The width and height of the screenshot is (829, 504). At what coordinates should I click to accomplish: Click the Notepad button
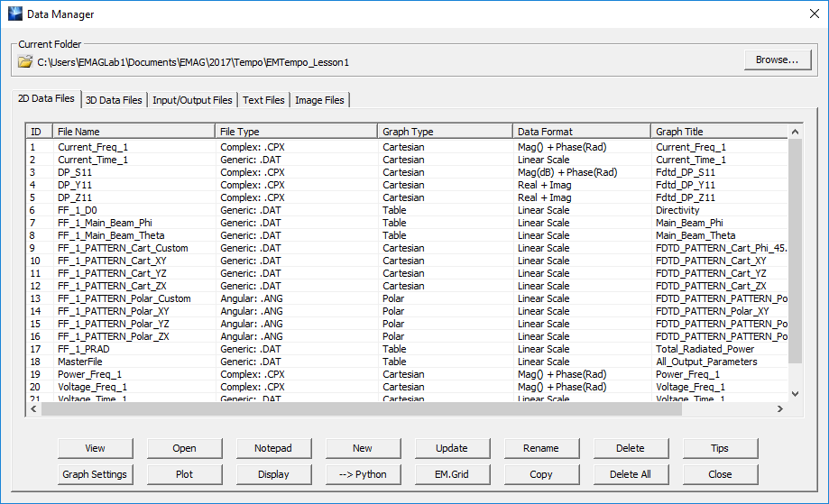(x=273, y=448)
